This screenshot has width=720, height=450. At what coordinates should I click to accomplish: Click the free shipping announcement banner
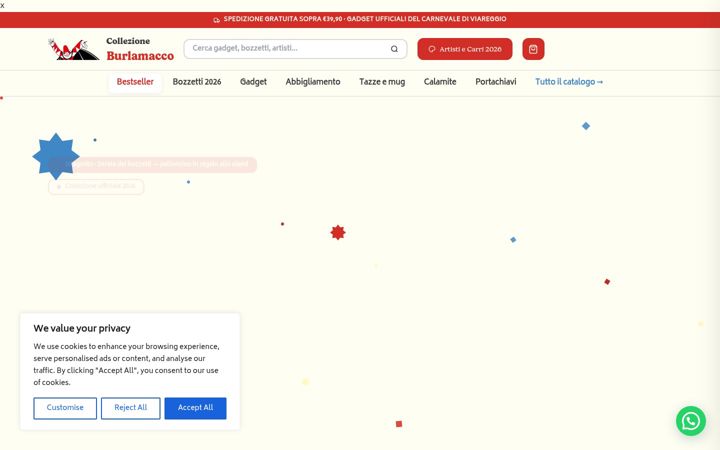(360, 20)
